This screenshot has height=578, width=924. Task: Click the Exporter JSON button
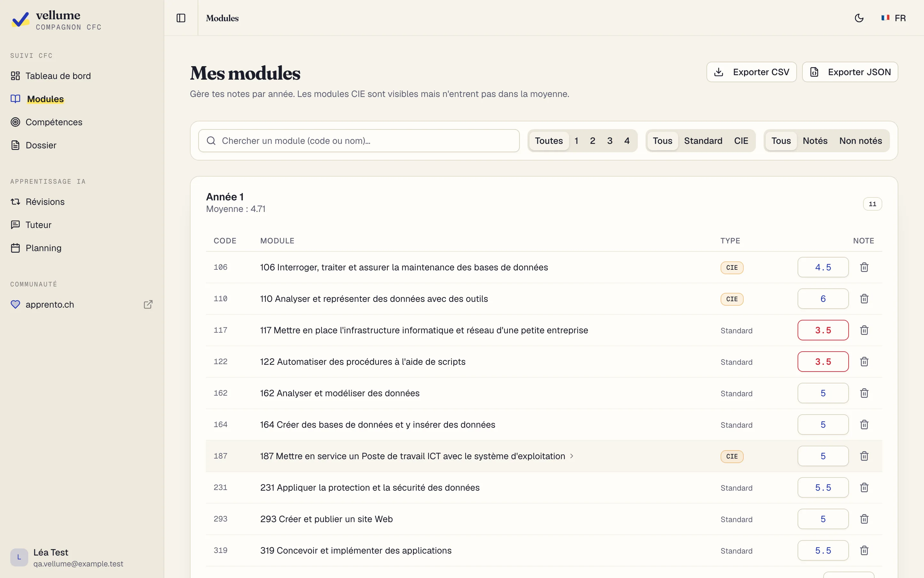pyautogui.click(x=850, y=72)
